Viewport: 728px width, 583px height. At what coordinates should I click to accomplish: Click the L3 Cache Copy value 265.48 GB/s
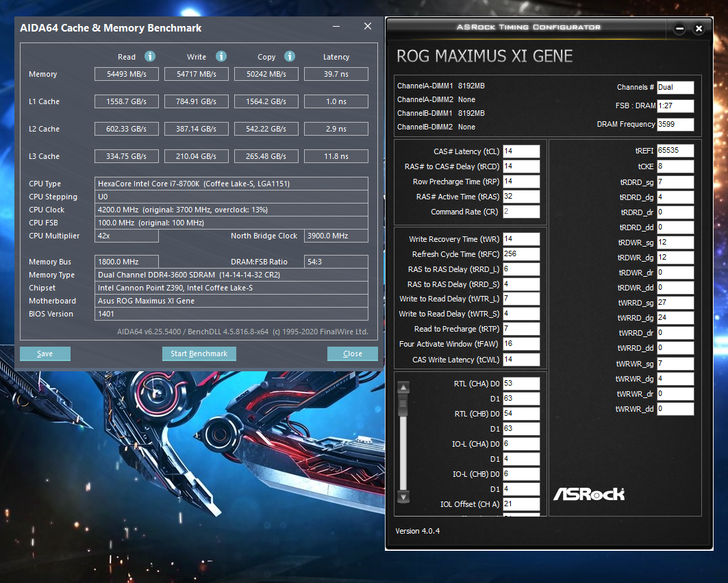click(x=266, y=156)
